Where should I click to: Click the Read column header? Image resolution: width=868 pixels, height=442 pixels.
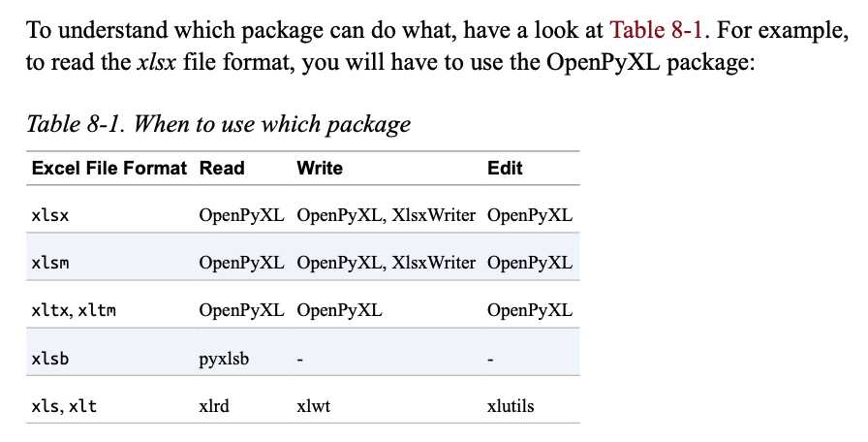[x=222, y=168]
